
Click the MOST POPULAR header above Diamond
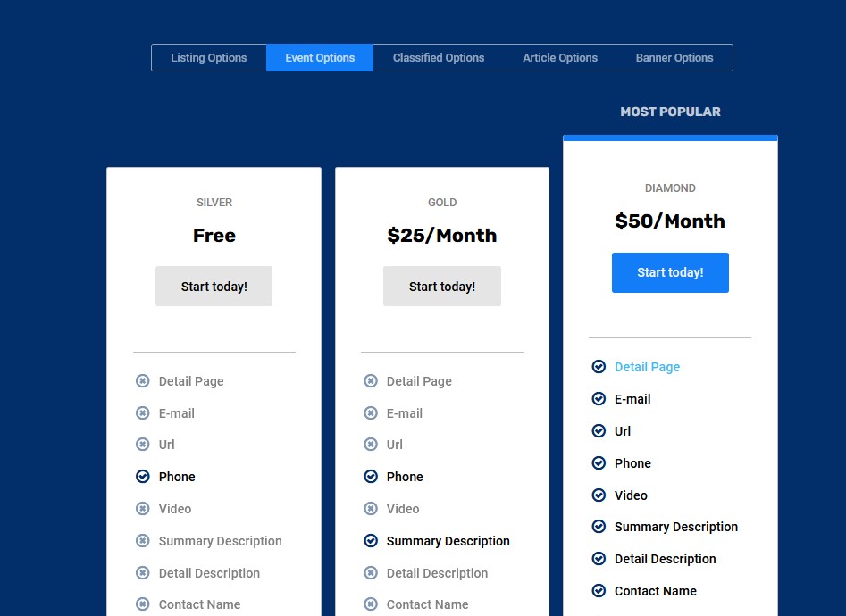click(670, 112)
